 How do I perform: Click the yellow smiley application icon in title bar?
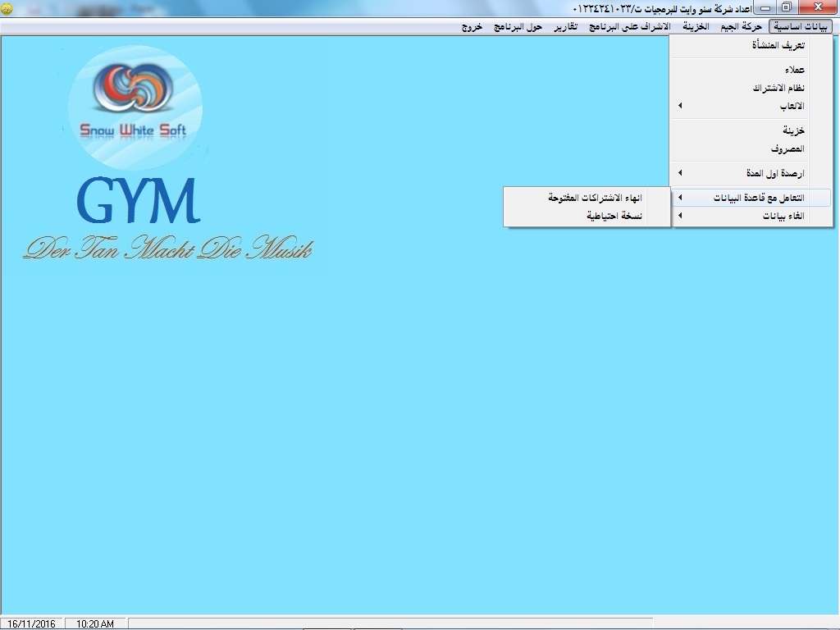coord(7,7)
